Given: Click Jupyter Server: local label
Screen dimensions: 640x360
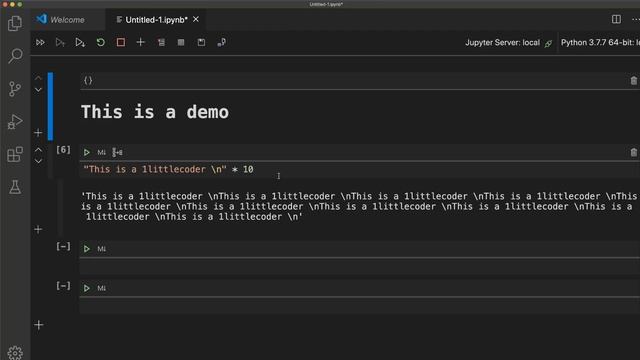Looking at the screenshot, I should pyautogui.click(x=502, y=42).
